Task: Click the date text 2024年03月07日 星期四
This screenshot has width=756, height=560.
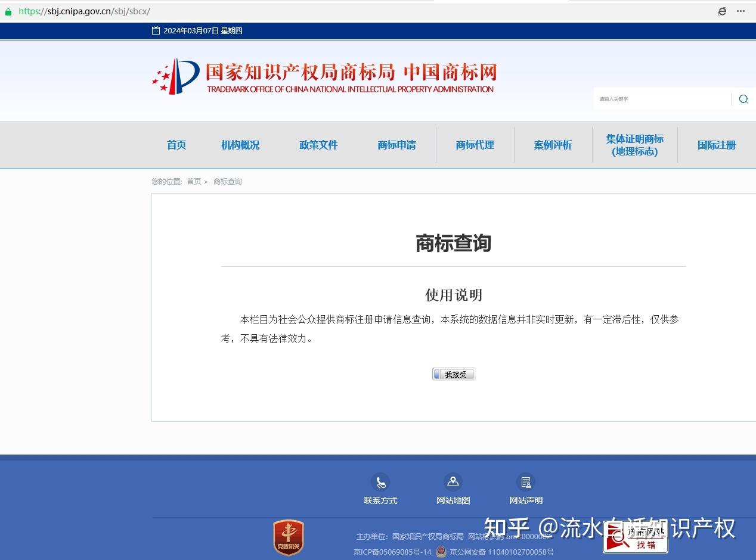Action: point(203,30)
